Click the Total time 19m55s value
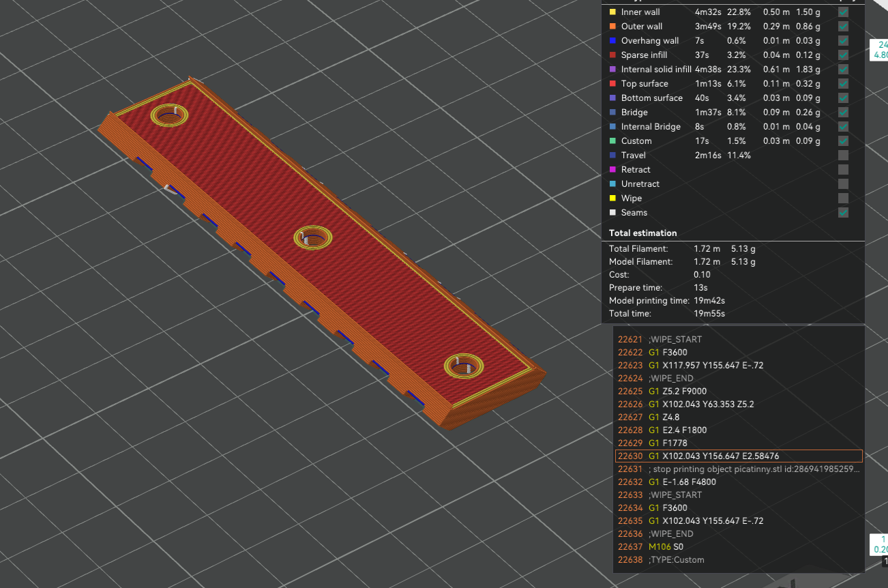The width and height of the screenshot is (888, 588). tap(709, 314)
